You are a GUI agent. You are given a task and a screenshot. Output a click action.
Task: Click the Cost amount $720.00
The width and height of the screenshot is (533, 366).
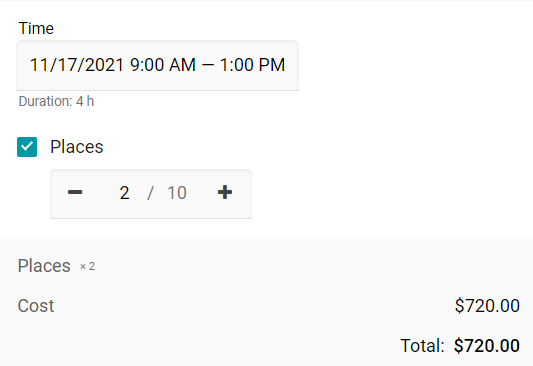click(487, 306)
